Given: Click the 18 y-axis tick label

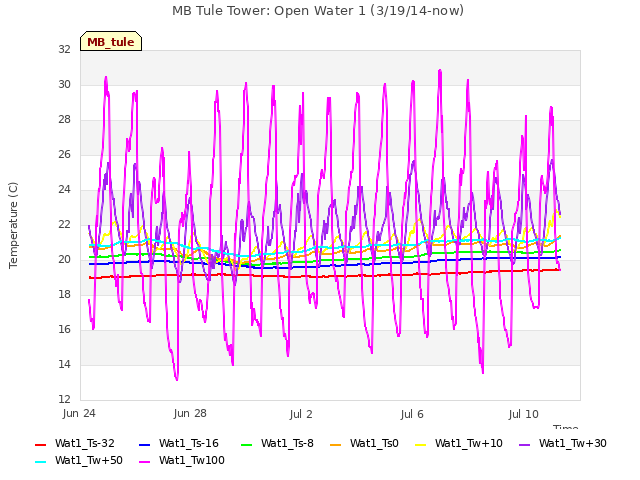Looking at the screenshot, I should click(64, 294).
